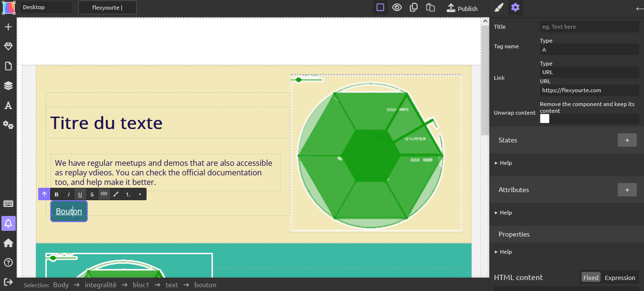Check the Unwrap content checkbox
Viewport: 644px width, 291px height.
(545, 119)
